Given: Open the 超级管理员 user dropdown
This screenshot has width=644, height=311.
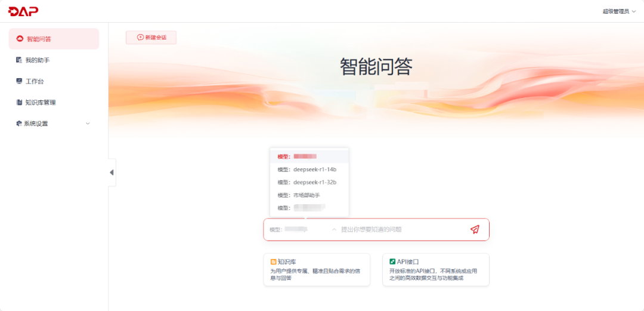Looking at the screenshot, I should pyautogui.click(x=619, y=11).
